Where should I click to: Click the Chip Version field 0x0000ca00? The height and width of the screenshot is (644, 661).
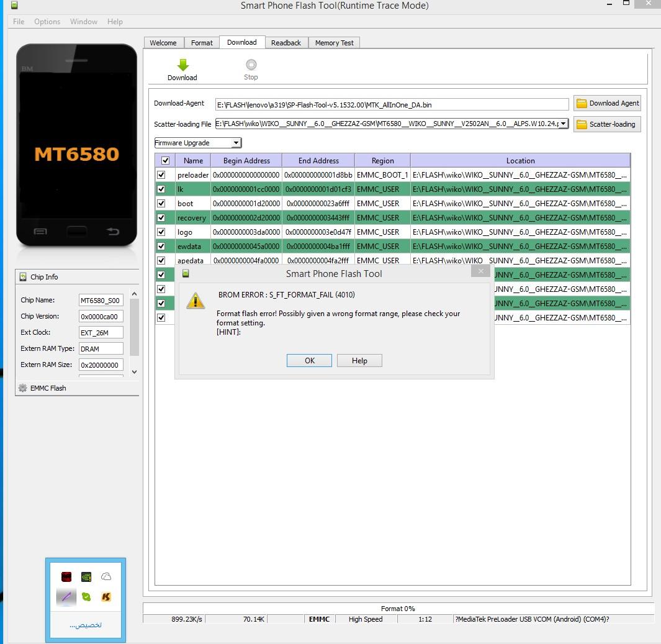(101, 316)
